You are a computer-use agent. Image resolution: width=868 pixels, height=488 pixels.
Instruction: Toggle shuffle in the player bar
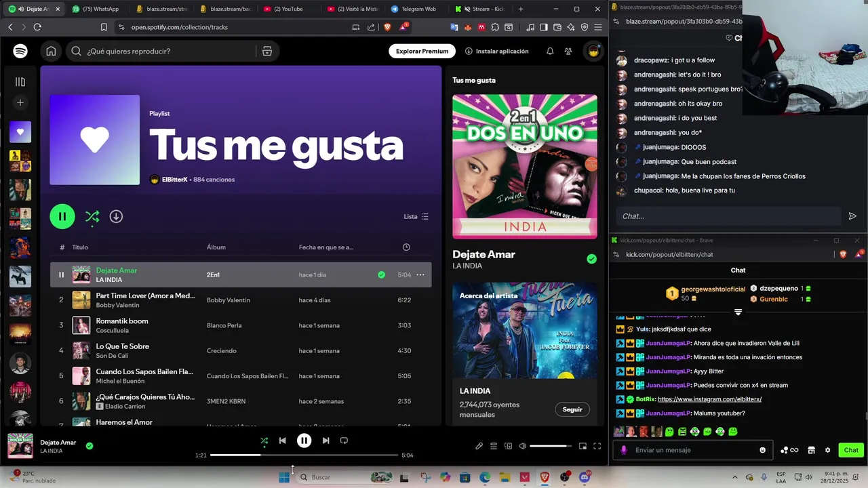point(264,441)
